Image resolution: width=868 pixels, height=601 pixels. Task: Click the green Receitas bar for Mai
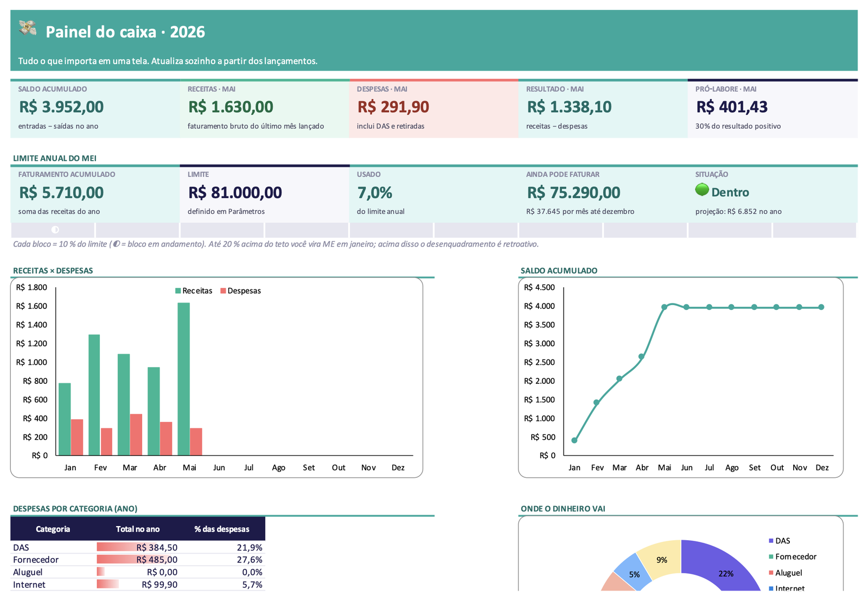184,379
